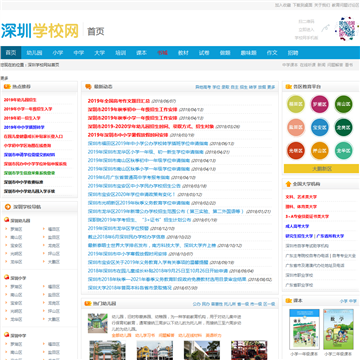Open green link 深圳市学生信息采集系统登录
The height and width of the screenshot is (360, 360).
[29, 173]
